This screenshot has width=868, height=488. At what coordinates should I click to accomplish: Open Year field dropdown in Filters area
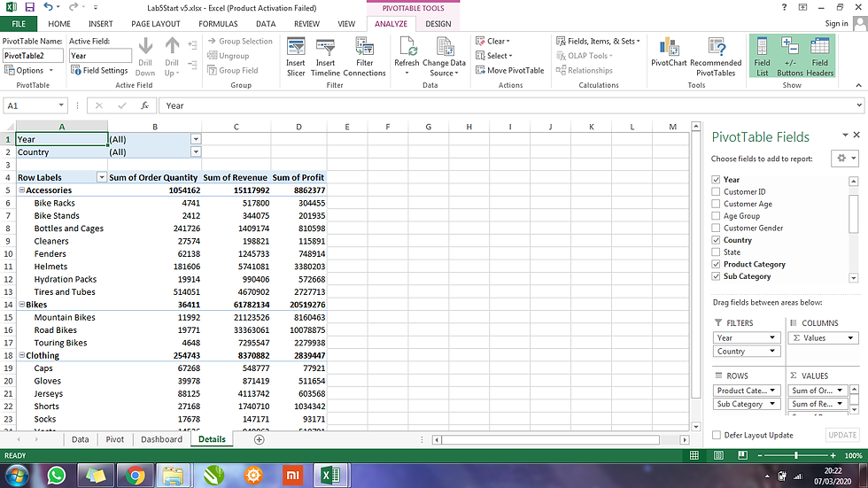point(772,338)
